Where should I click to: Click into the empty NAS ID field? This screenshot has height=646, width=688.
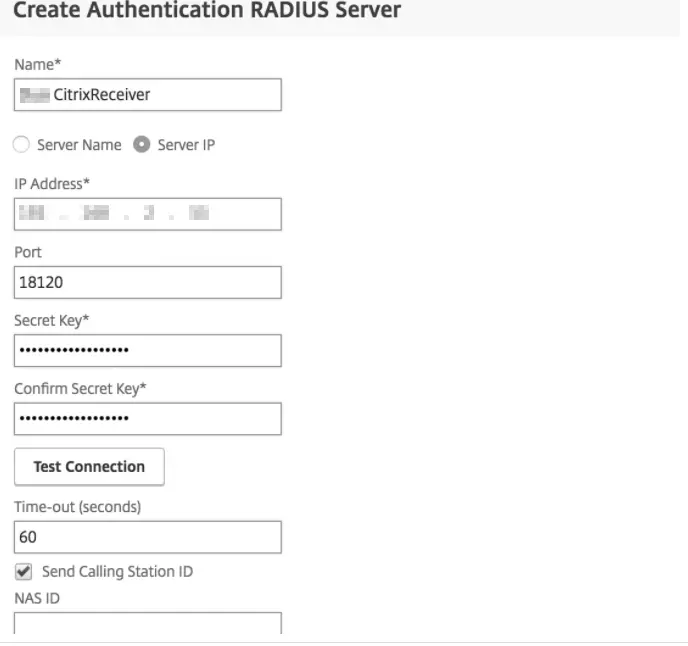pos(147,624)
